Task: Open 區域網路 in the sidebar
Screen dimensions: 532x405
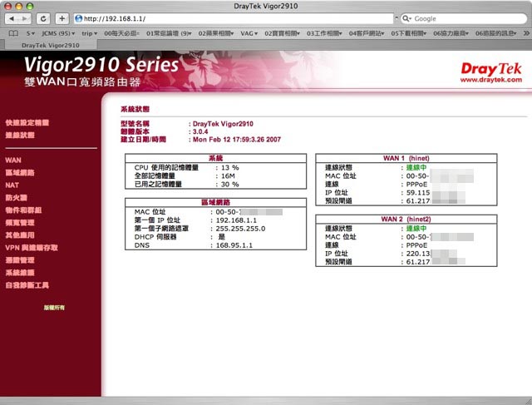Action: [20, 172]
